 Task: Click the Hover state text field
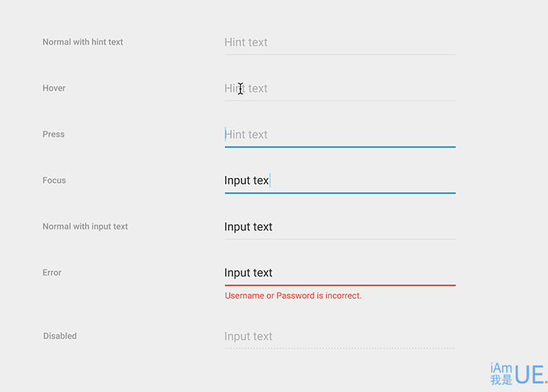[340, 89]
